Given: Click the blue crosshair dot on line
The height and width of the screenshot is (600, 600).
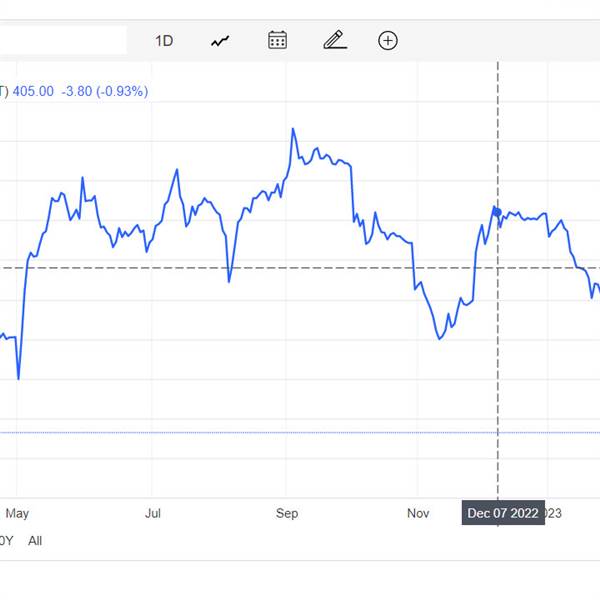Looking at the screenshot, I should point(497,212).
